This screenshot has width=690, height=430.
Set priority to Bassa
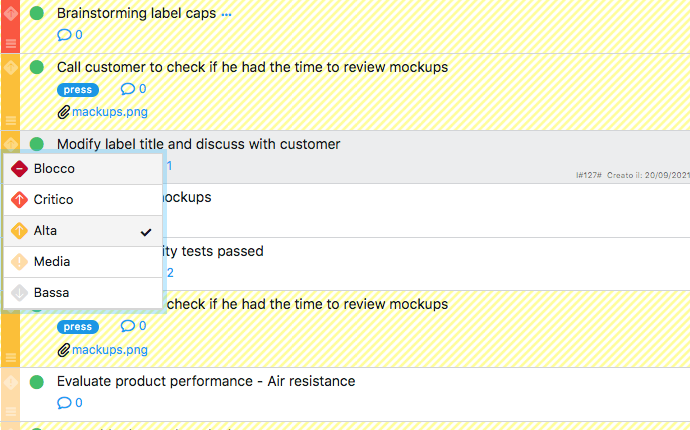point(51,293)
